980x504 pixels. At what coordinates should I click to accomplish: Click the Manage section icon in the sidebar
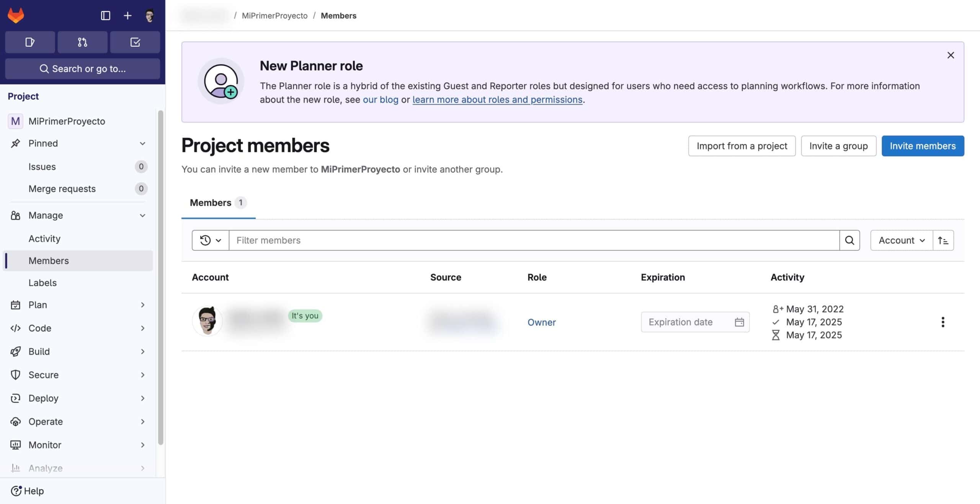[x=15, y=215]
